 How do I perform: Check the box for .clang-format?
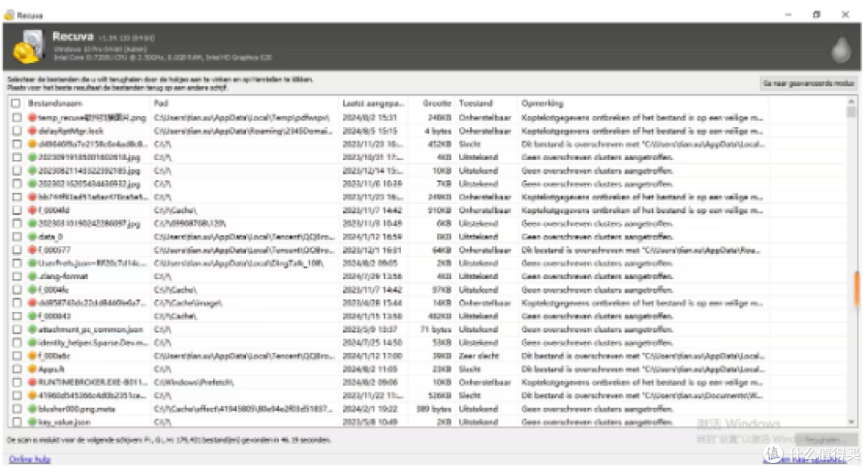[17, 277]
